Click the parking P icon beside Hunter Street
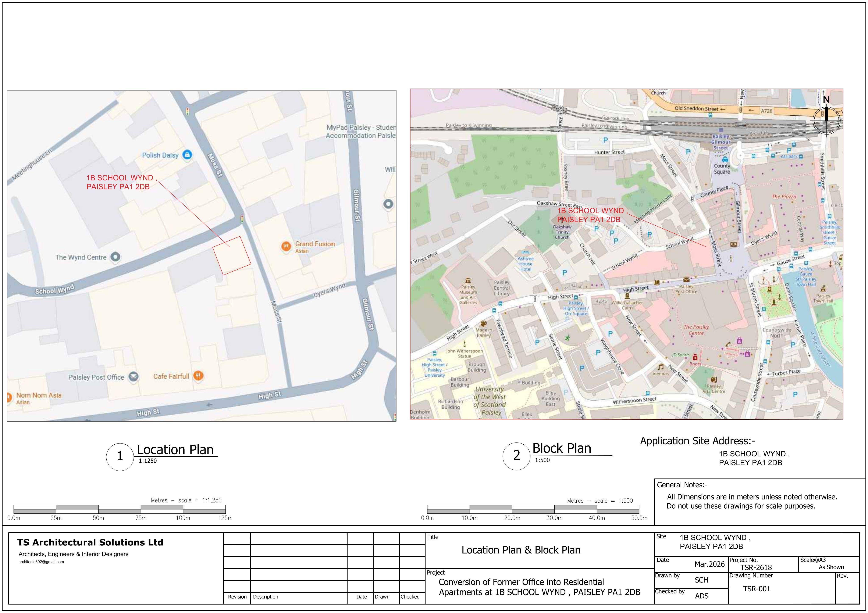Screen dimensions: 868x613 (x=605, y=140)
